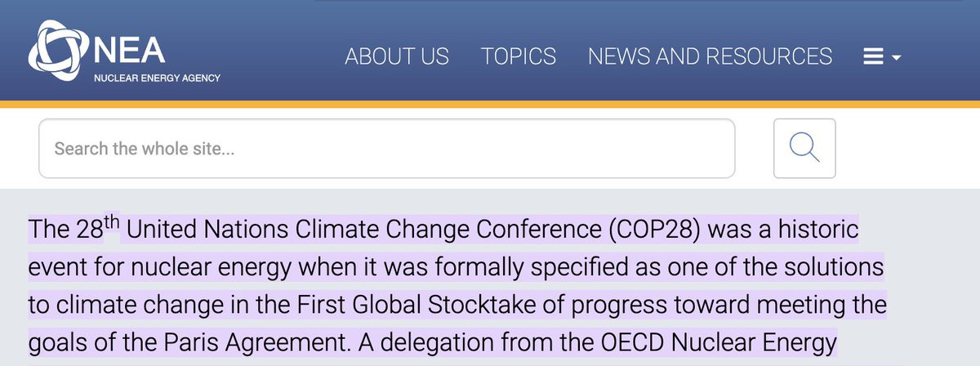Click the Nuclear Energy Agency subtitle text

point(158,78)
